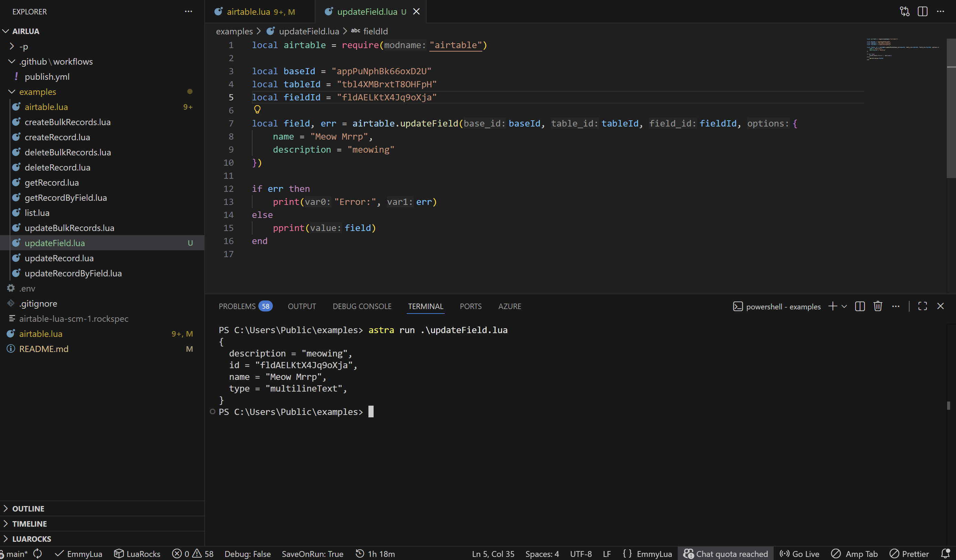Click the Split Editor Right icon

tap(922, 11)
